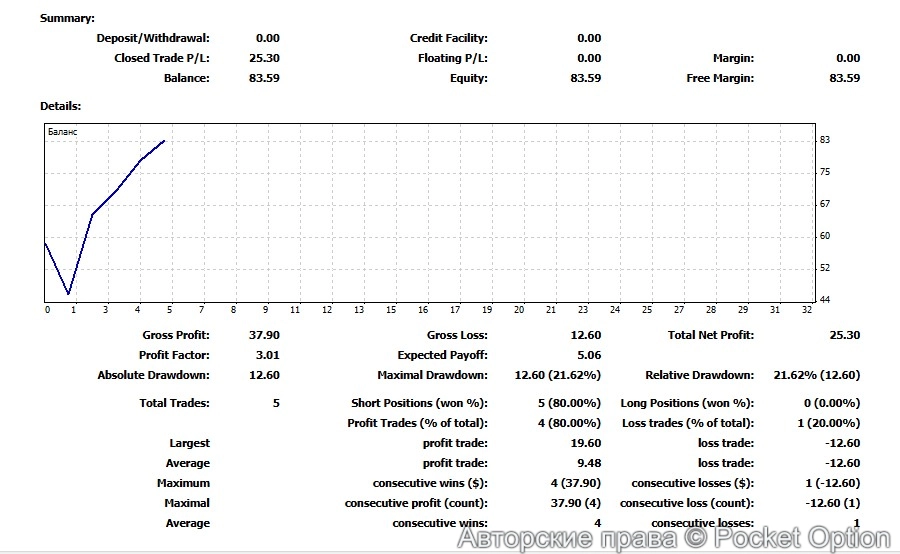
Task: Click the 32 mark on horizontal axis
Action: click(x=805, y=310)
